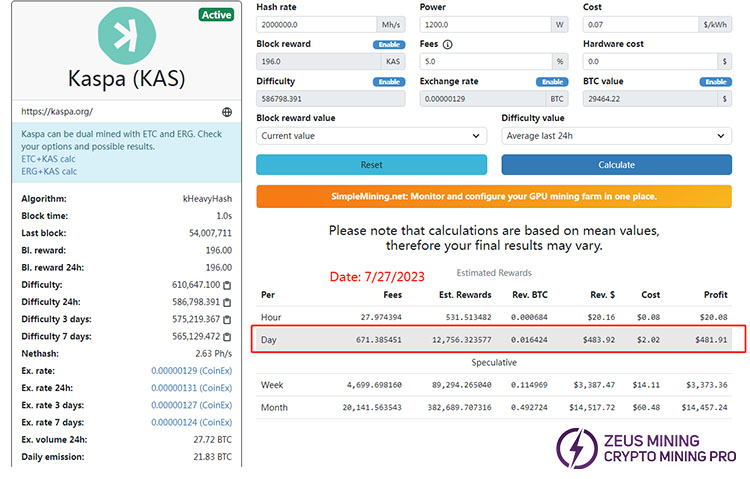Click the globe icon beside kaspa.org URL
Viewport: 750px width, 479px height.
click(227, 112)
